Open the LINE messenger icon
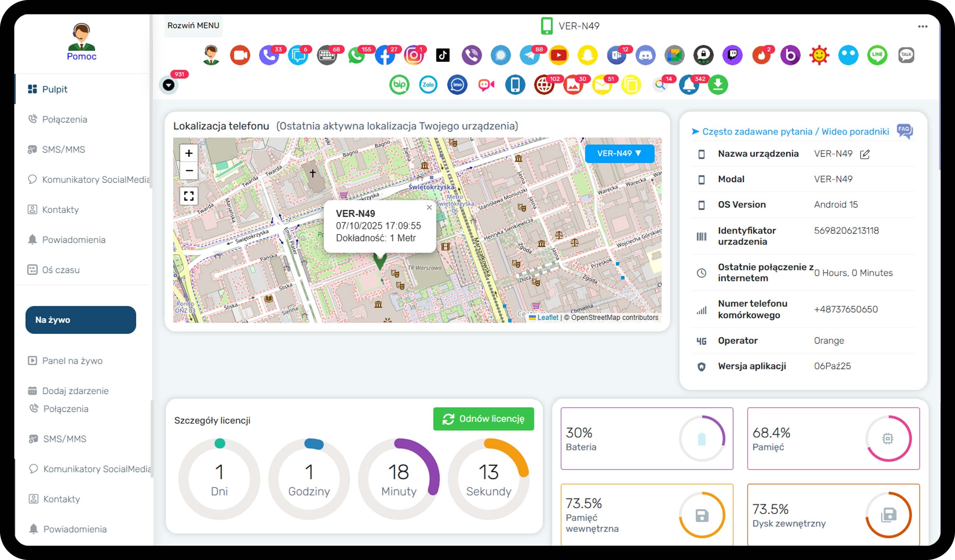Viewport: 955px width, 560px height. [x=877, y=56]
